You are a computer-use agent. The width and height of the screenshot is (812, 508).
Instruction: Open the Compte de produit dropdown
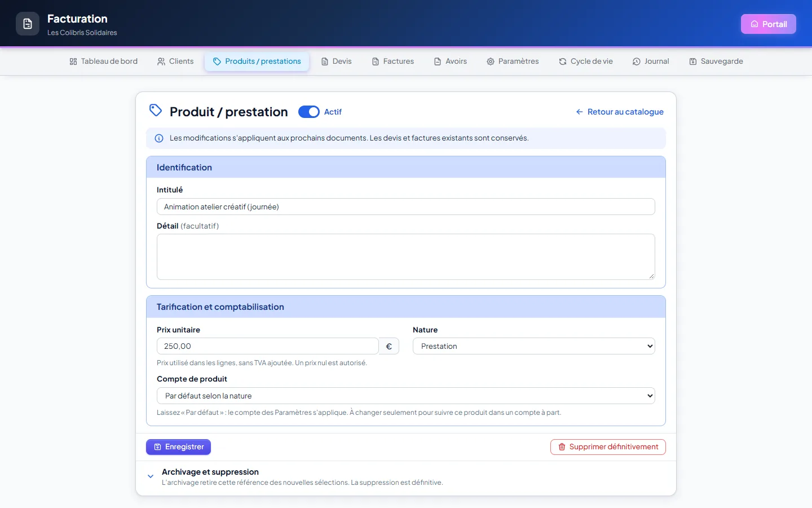tap(406, 396)
